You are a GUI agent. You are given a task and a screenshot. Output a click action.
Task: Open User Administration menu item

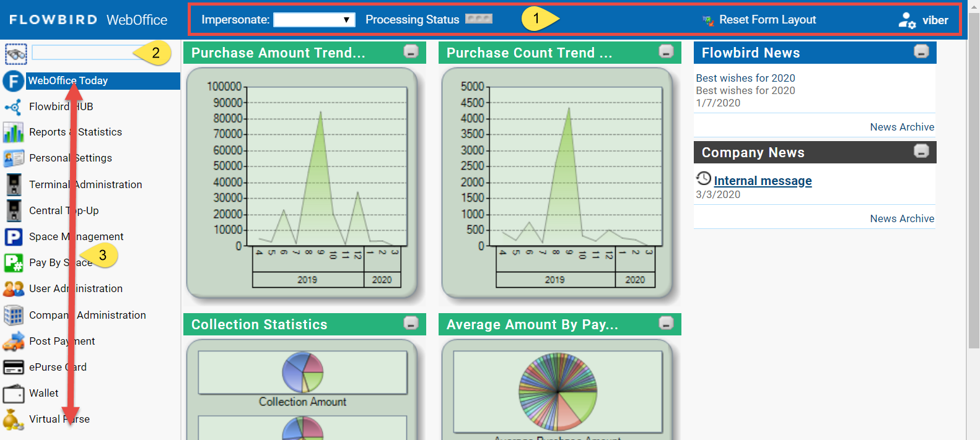[x=76, y=289]
